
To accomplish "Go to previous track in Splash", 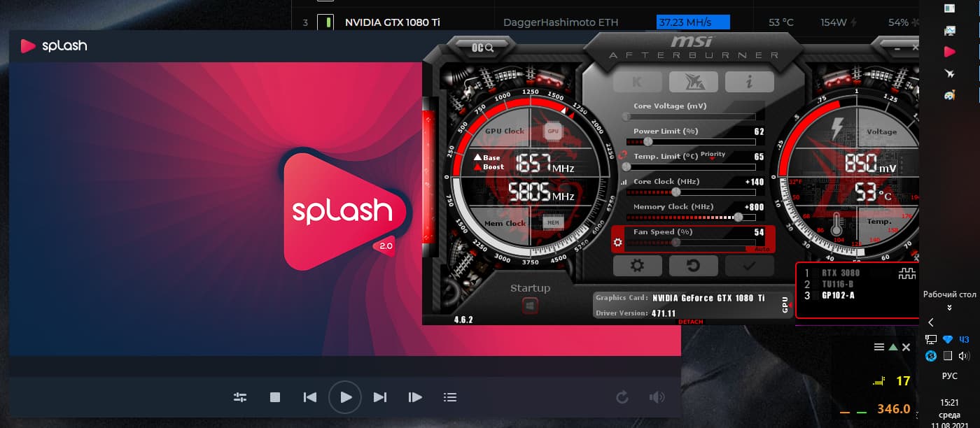I will (310, 397).
